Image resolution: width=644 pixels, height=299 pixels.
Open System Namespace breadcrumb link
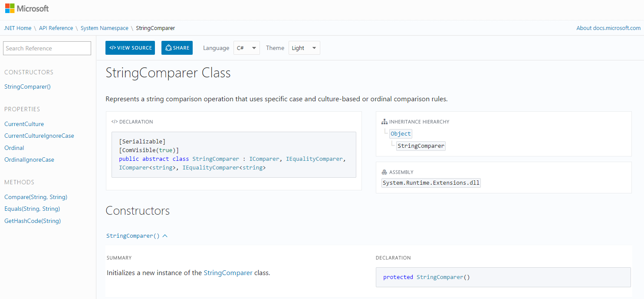coord(105,28)
